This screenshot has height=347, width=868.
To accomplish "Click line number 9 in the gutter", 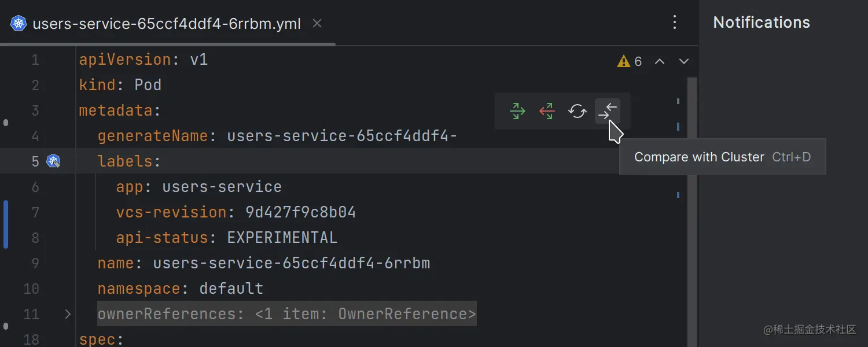I will click(35, 263).
